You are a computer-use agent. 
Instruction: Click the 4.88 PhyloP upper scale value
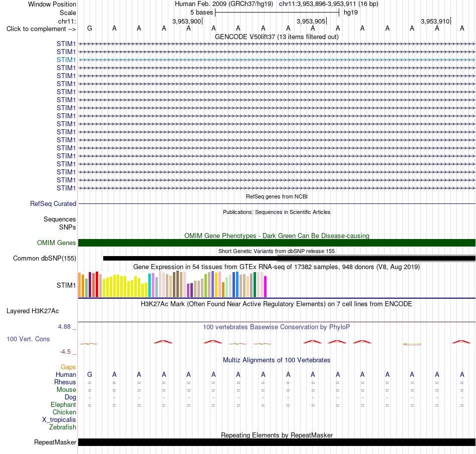[64, 327]
